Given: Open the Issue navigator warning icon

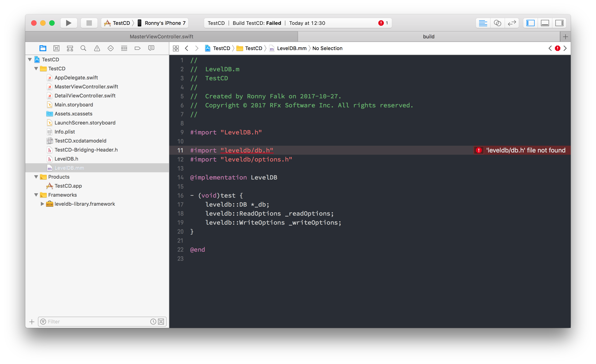Looking at the screenshot, I should pos(97,48).
